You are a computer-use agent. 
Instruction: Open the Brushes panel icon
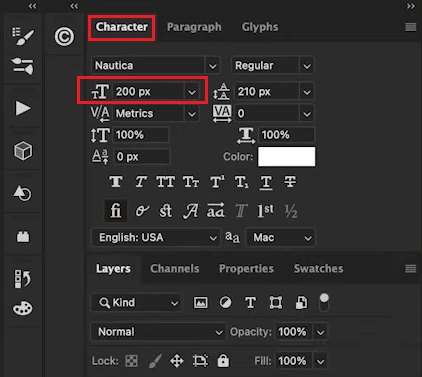pyautogui.click(x=23, y=66)
